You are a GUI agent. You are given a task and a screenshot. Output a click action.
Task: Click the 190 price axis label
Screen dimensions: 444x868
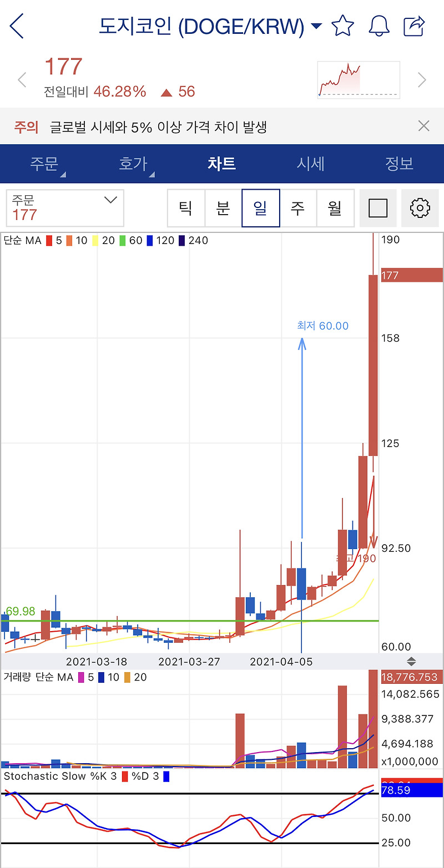point(391,240)
